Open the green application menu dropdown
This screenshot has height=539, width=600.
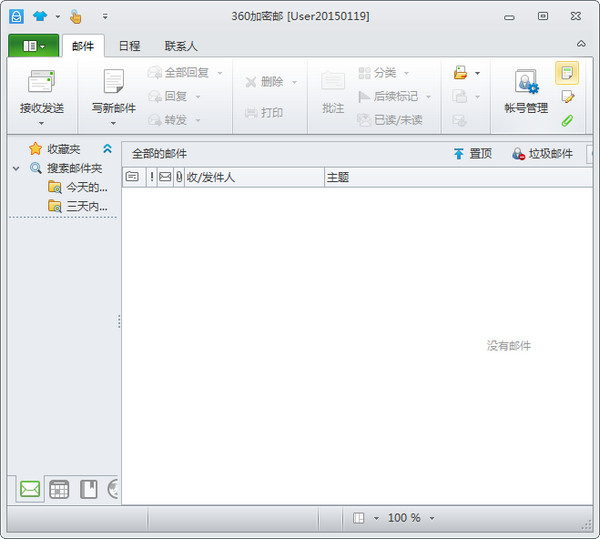click(x=33, y=46)
